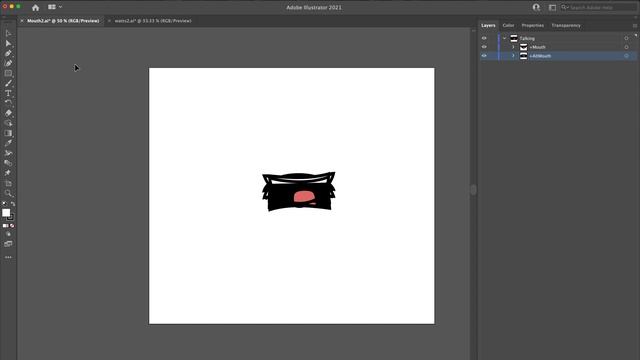Switch to the Layers panel tab

(x=488, y=25)
